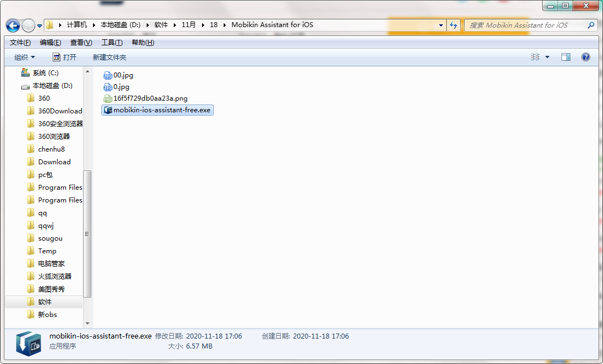The height and width of the screenshot is (364, 603).
Task: Open the chenhu8 folder
Action: coord(46,149)
